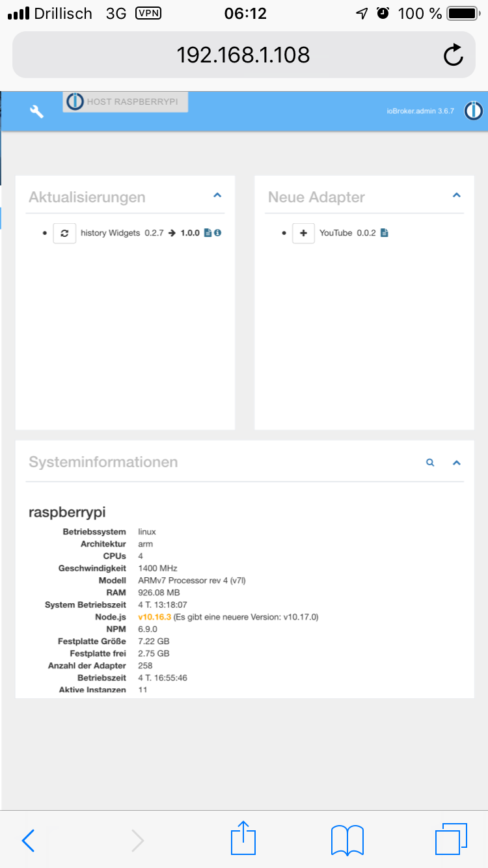Open history Widgets changelog document icon
488x868 pixels.
point(208,233)
